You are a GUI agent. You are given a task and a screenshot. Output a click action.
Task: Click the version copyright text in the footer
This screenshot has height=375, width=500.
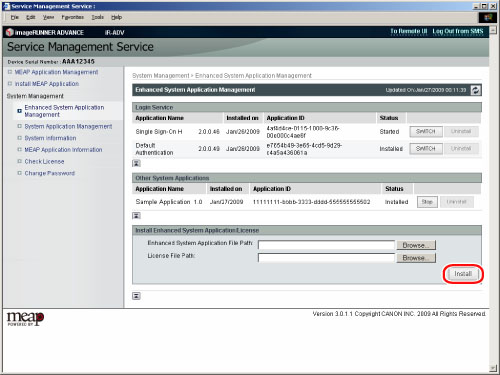399,314
